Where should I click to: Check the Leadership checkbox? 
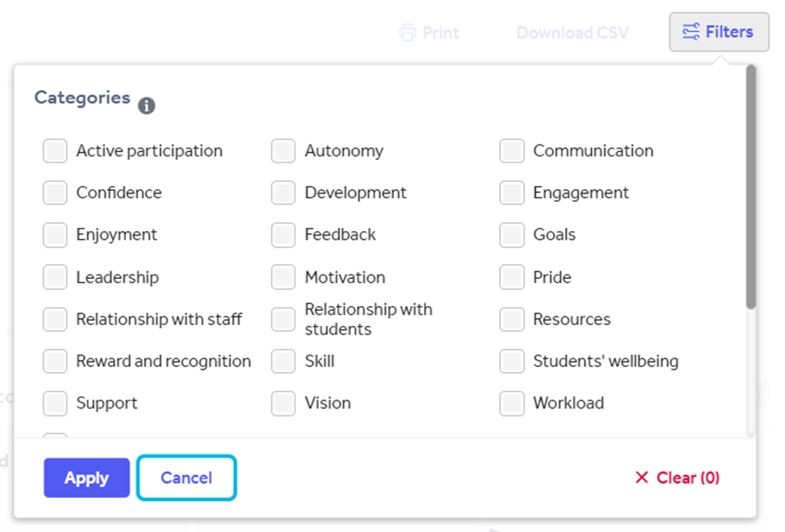tap(55, 277)
